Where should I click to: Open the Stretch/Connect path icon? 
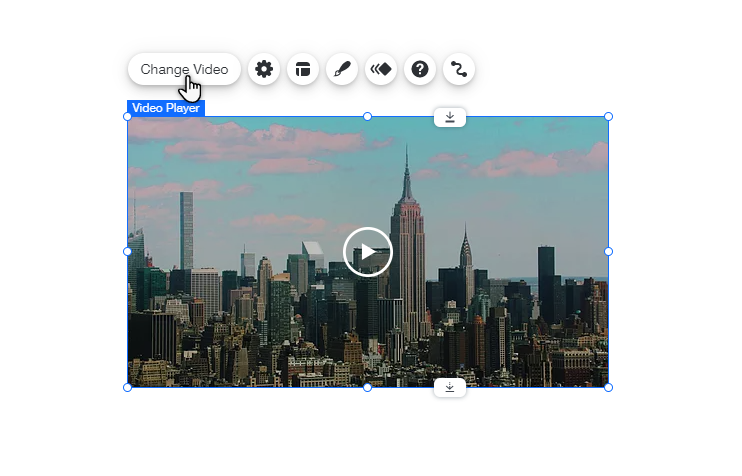(x=459, y=69)
